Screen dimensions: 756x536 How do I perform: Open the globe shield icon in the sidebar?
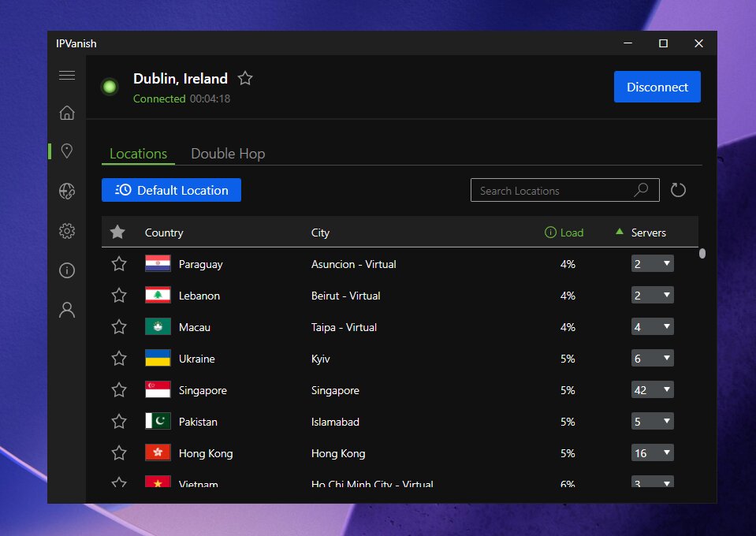click(x=67, y=191)
